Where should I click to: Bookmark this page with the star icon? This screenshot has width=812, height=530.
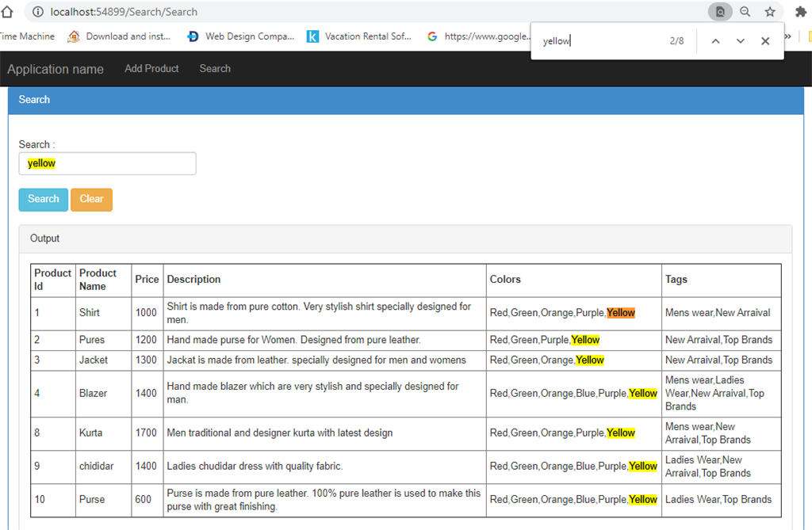[x=770, y=11]
